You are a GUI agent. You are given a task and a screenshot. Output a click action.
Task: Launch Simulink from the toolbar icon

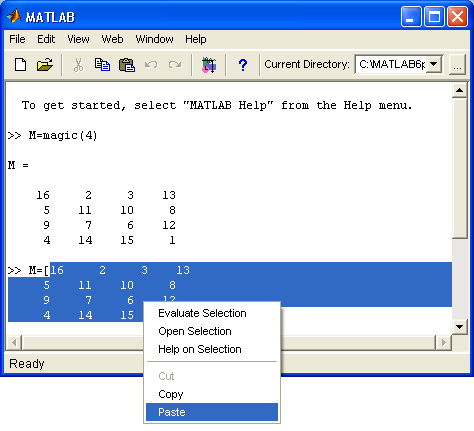point(209,65)
